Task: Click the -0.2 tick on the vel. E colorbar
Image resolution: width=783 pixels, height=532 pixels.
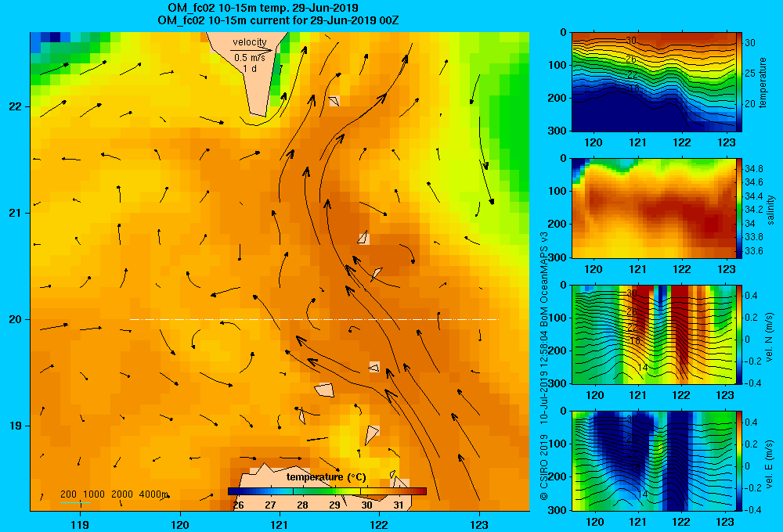Action: point(752,488)
